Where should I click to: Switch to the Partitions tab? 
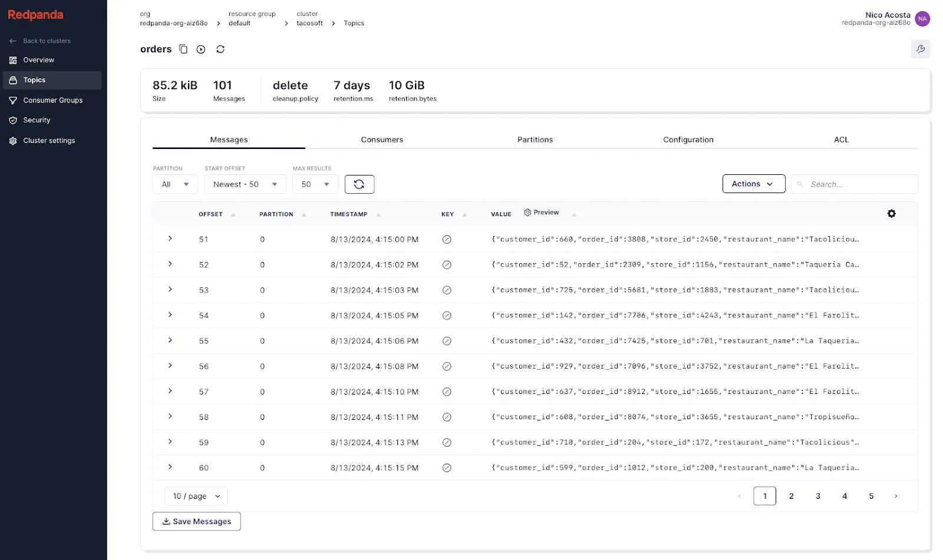(535, 140)
